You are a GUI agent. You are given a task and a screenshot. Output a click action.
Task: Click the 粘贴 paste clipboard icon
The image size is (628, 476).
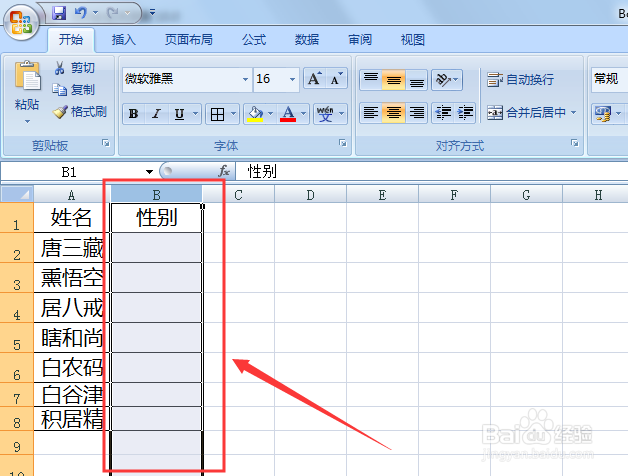(27, 76)
